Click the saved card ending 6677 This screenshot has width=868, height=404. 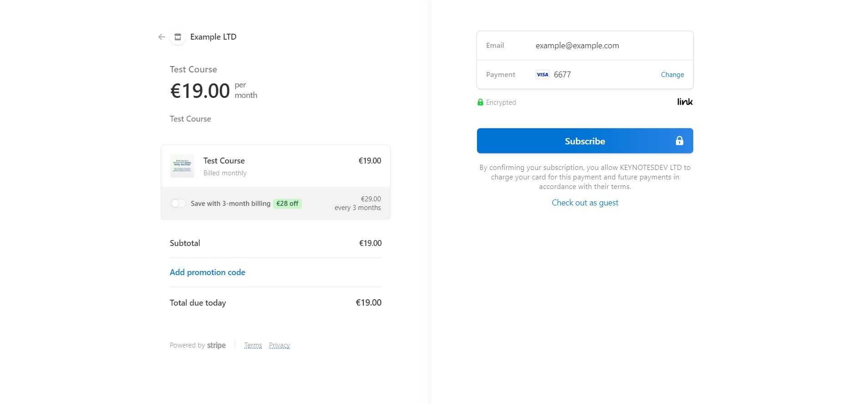point(562,75)
